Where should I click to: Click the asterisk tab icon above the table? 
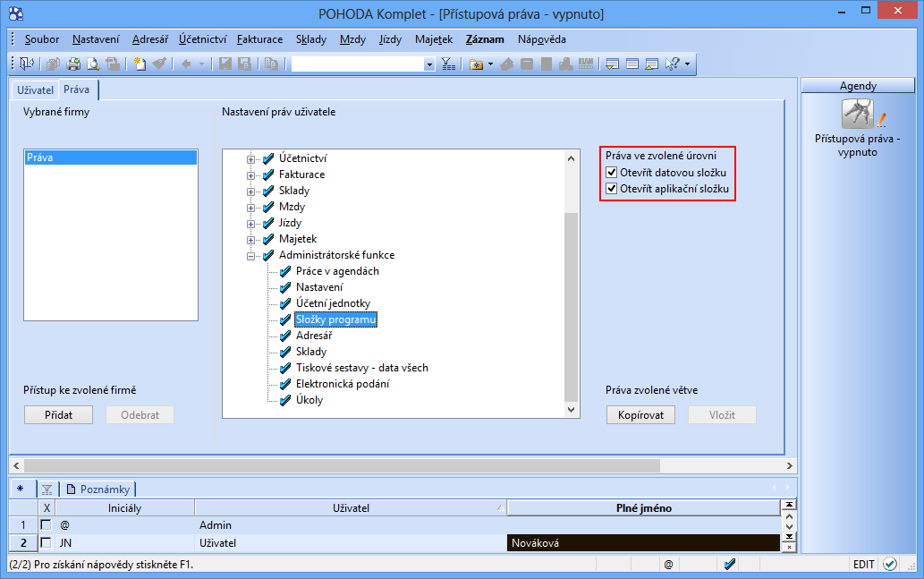tap(20, 489)
